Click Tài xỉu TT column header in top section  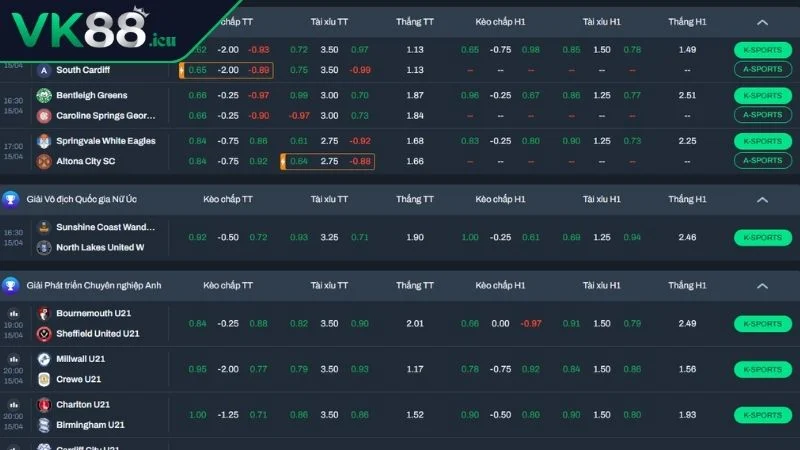click(329, 22)
